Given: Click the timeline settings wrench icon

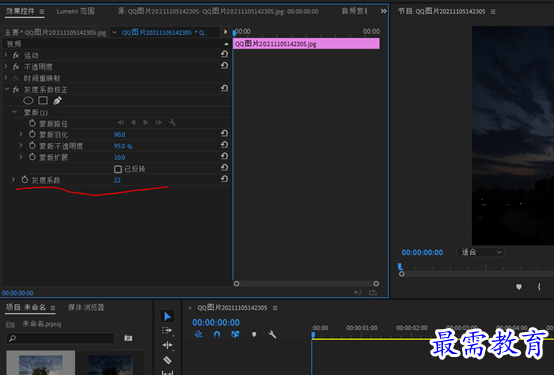Looking at the screenshot, I should point(272,334).
